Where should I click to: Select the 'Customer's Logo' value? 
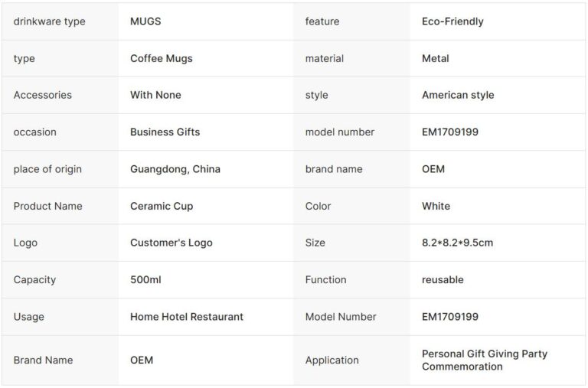click(x=171, y=243)
